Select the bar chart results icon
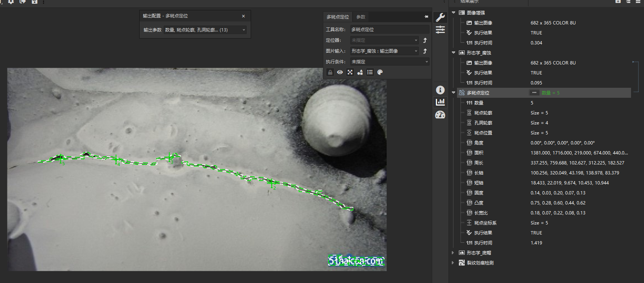644x283 pixels. 440,102
